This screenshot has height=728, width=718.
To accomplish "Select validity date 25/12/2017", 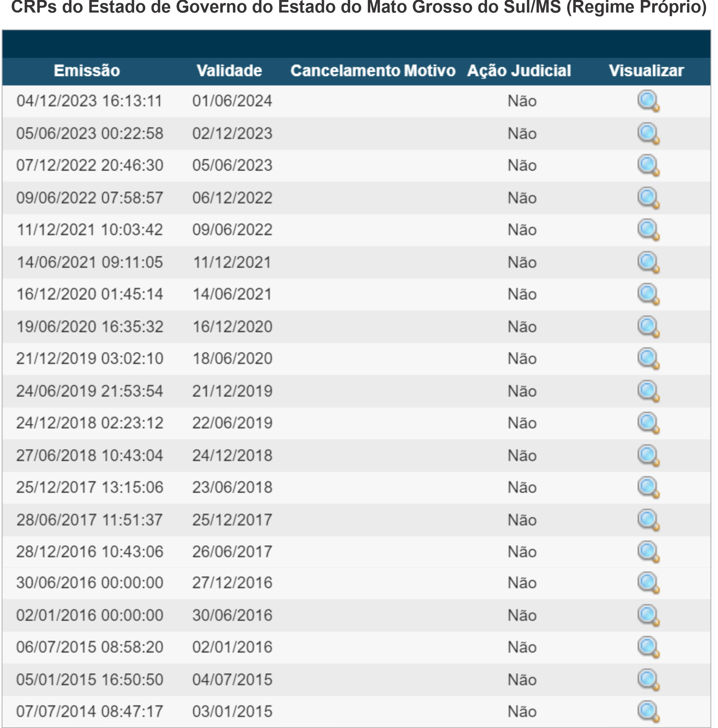I will tap(232, 520).
